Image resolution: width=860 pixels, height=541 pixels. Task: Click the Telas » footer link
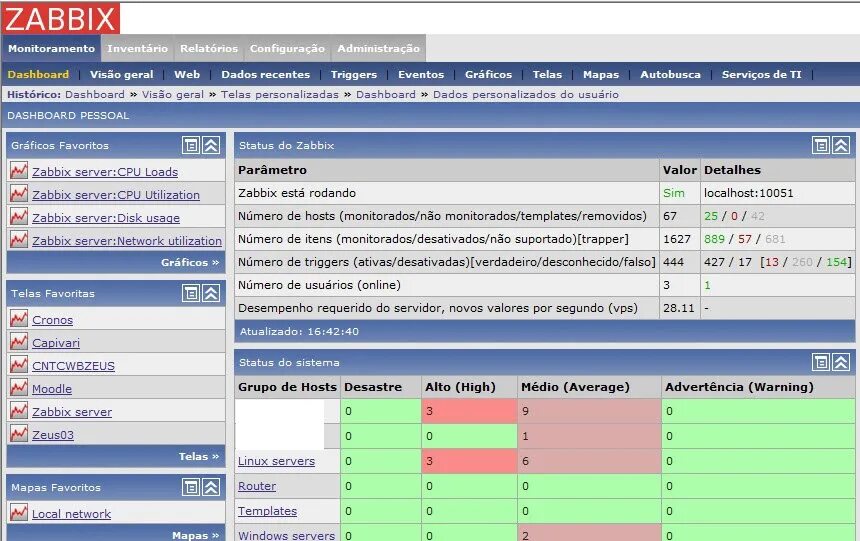(x=199, y=456)
